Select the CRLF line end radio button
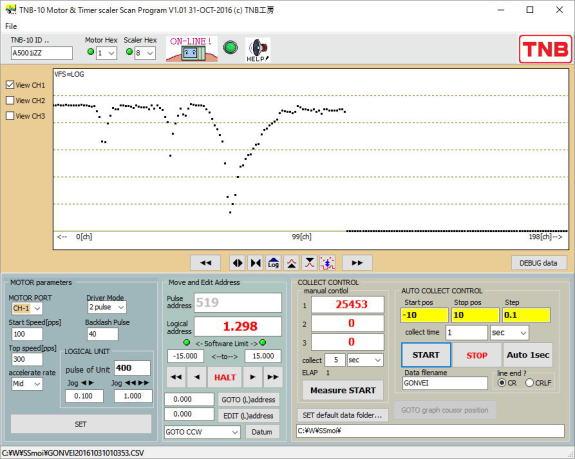The image size is (575, 459). [x=529, y=383]
